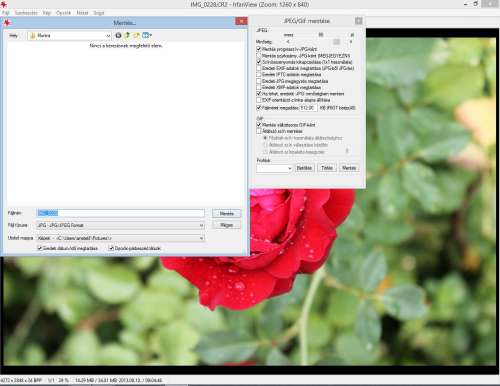Viewport: 500px width, 386px height.
Task: Click the IrfanView icon in the Mentés title bar
Action: [x=7, y=23]
